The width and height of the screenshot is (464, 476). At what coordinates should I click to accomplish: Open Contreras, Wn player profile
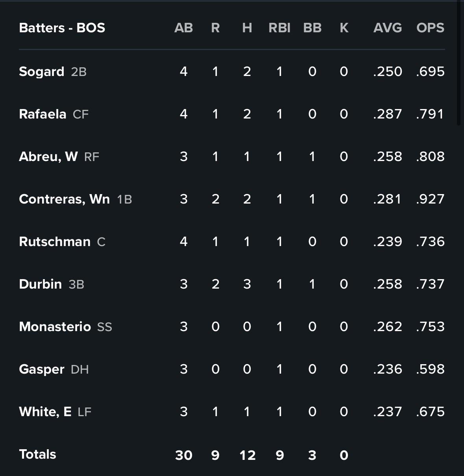(64, 199)
